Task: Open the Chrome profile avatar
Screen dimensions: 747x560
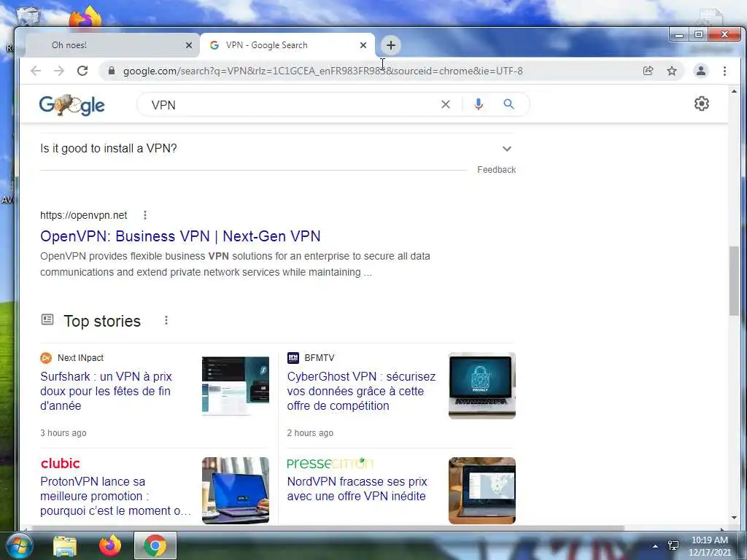Action: pos(701,71)
